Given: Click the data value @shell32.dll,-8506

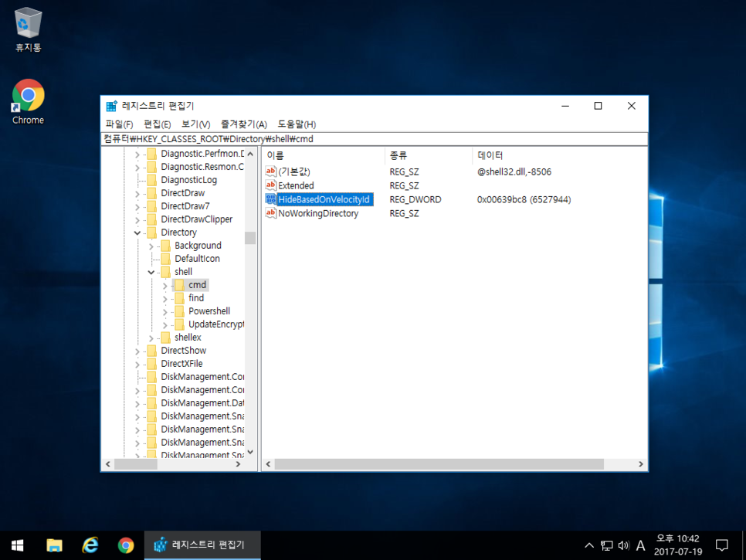Looking at the screenshot, I should coord(514,171).
